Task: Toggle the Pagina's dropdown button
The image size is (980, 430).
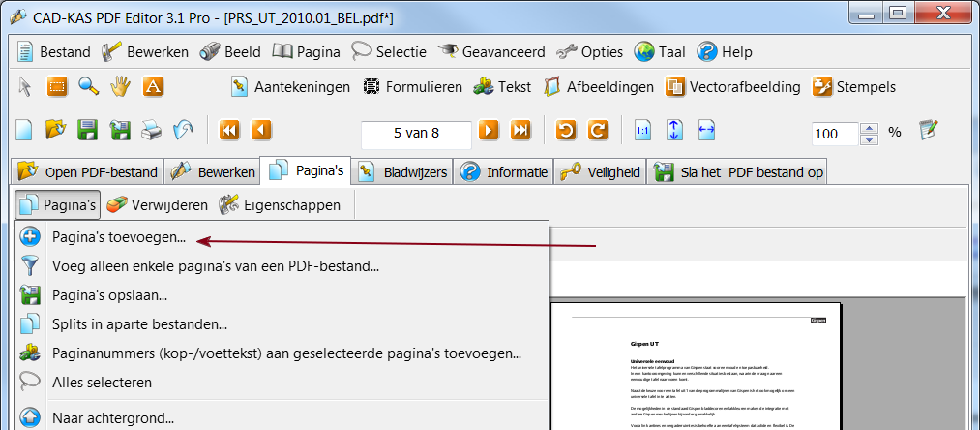Action: [57, 204]
